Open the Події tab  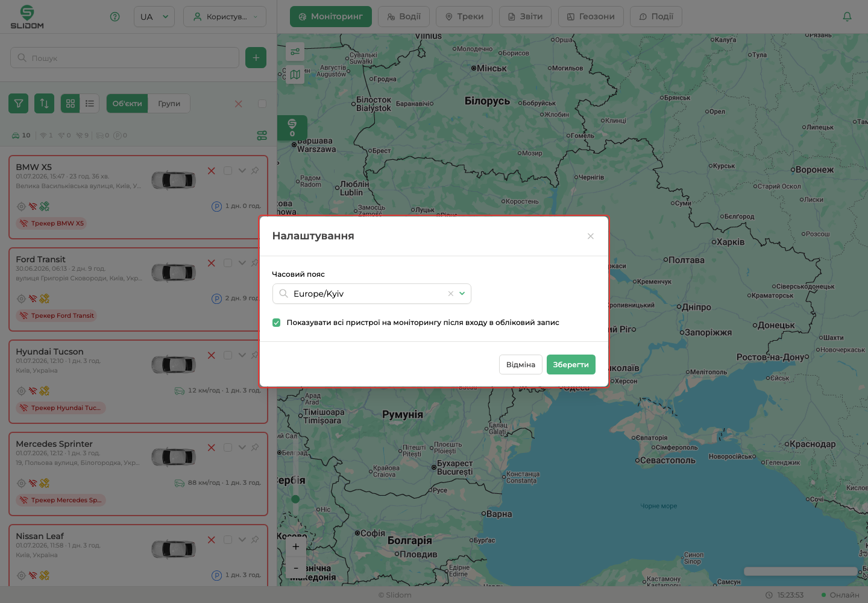click(x=656, y=17)
